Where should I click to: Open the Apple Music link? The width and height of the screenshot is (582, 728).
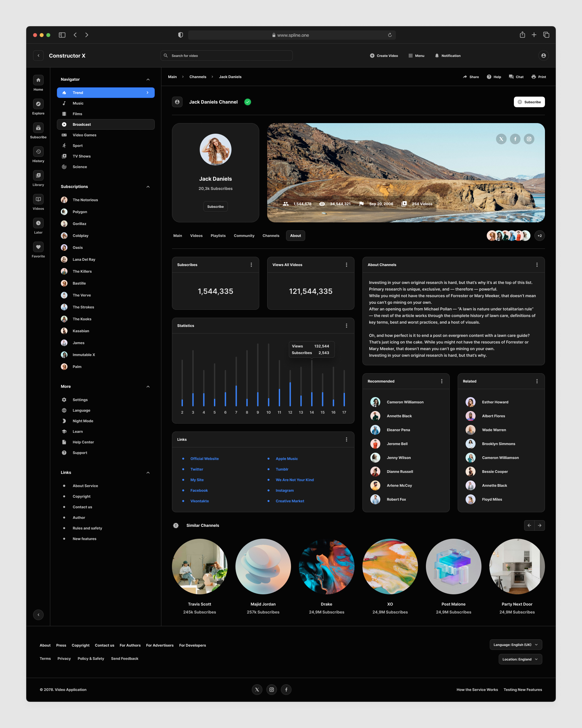(287, 459)
